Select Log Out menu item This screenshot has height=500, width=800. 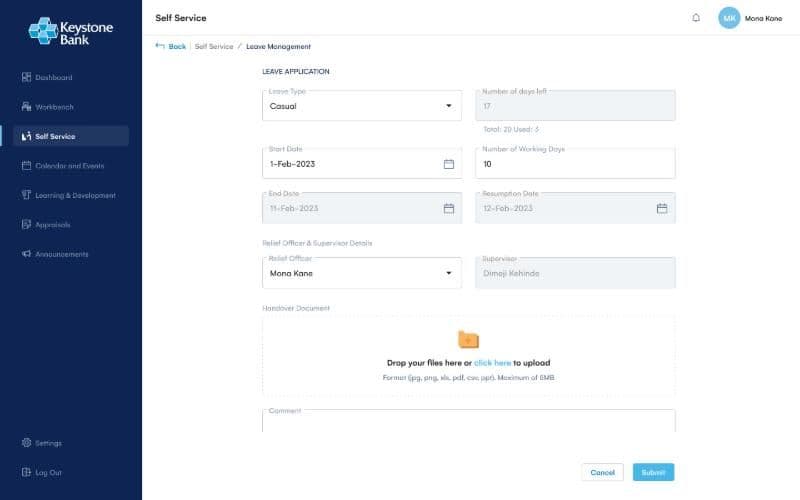71,472
